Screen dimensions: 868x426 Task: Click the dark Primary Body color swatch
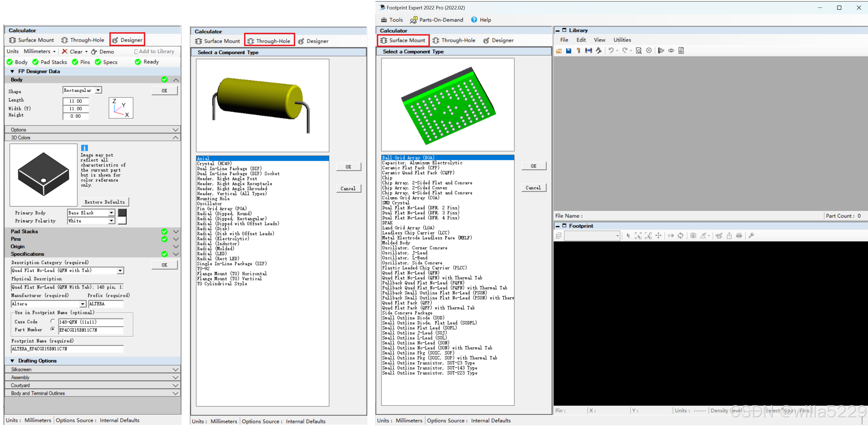[122, 213]
